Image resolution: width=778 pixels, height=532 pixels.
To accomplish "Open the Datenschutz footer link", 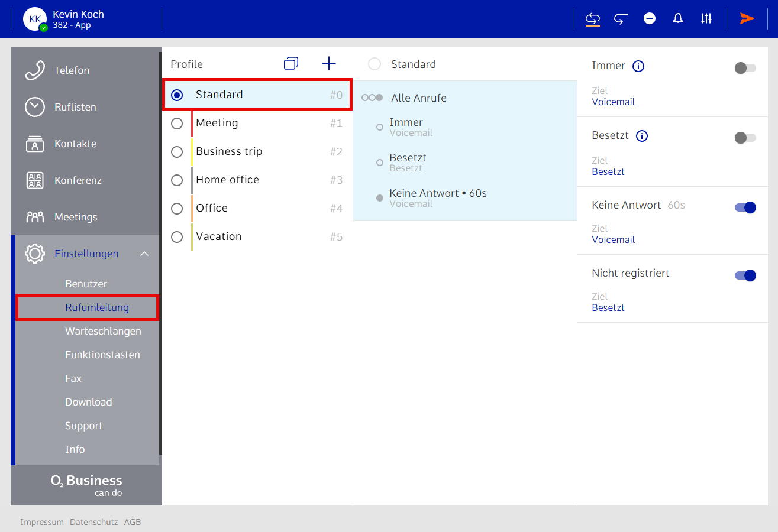I will tap(93, 522).
